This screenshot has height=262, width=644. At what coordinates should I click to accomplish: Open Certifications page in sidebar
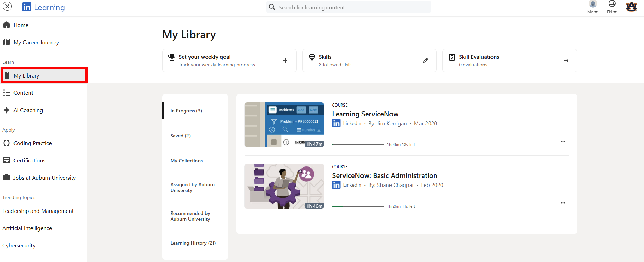tap(29, 161)
